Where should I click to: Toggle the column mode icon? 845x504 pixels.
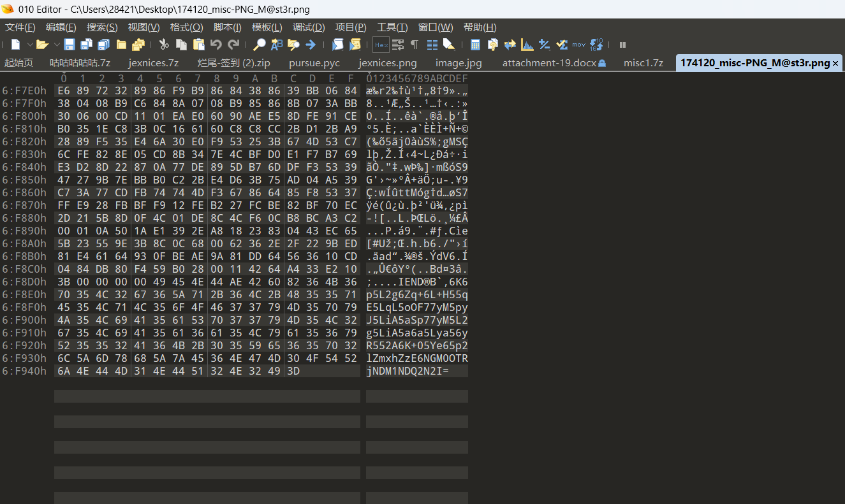[x=432, y=45]
